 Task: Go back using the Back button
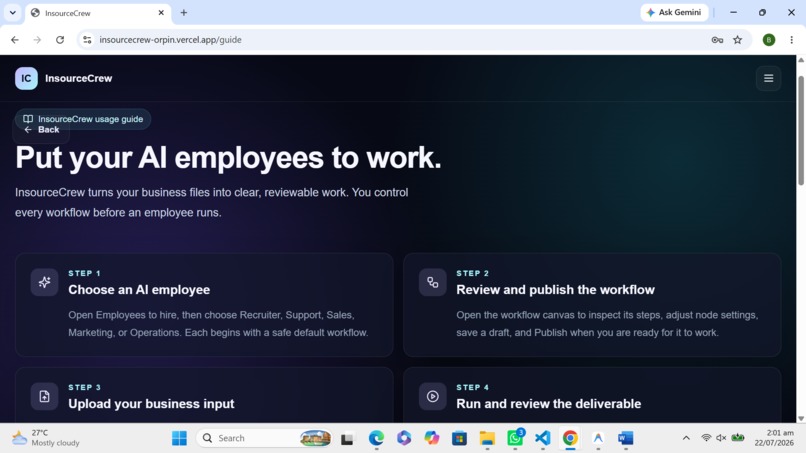[42, 130]
